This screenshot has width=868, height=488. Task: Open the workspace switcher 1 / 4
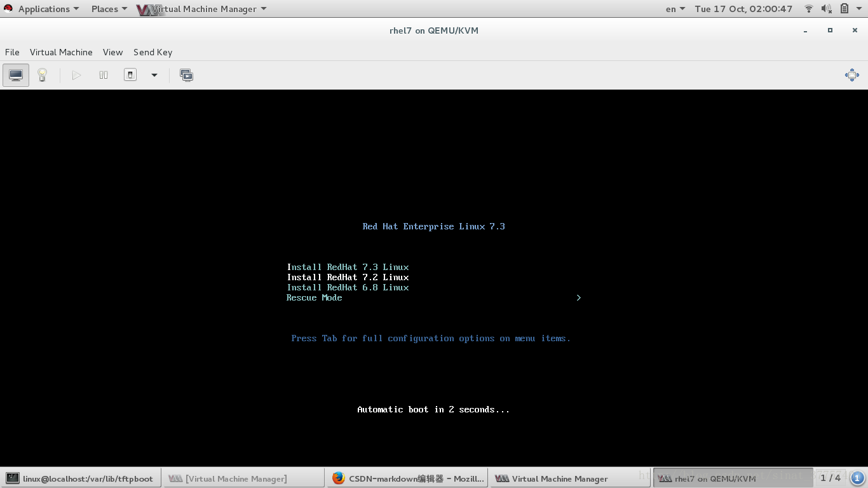tap(831, 478)
